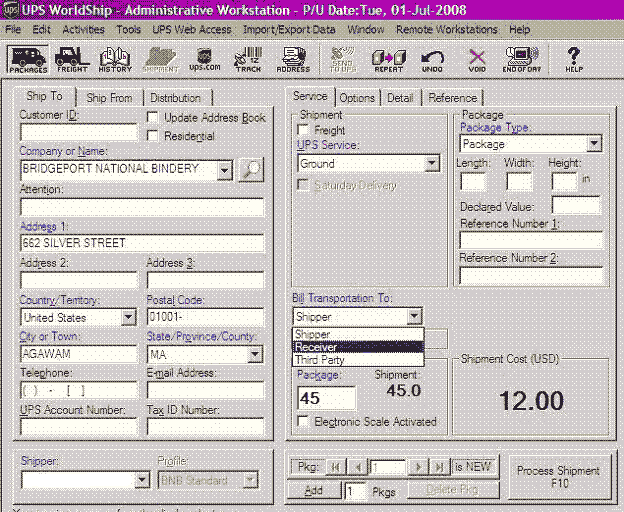This screenshot has width=624, height=512.
Task: Click the Undo toolbar icon
Action: point(432,60)
